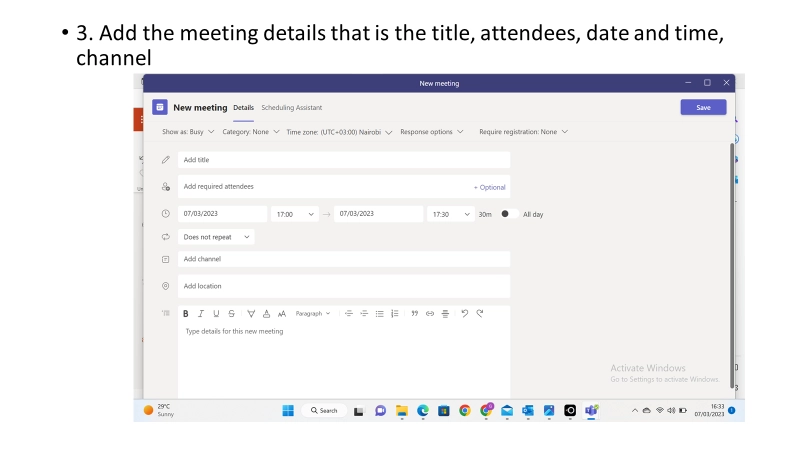Insert a bulleted list
This screenshot has height=450, width=800.
coord(380,314)
